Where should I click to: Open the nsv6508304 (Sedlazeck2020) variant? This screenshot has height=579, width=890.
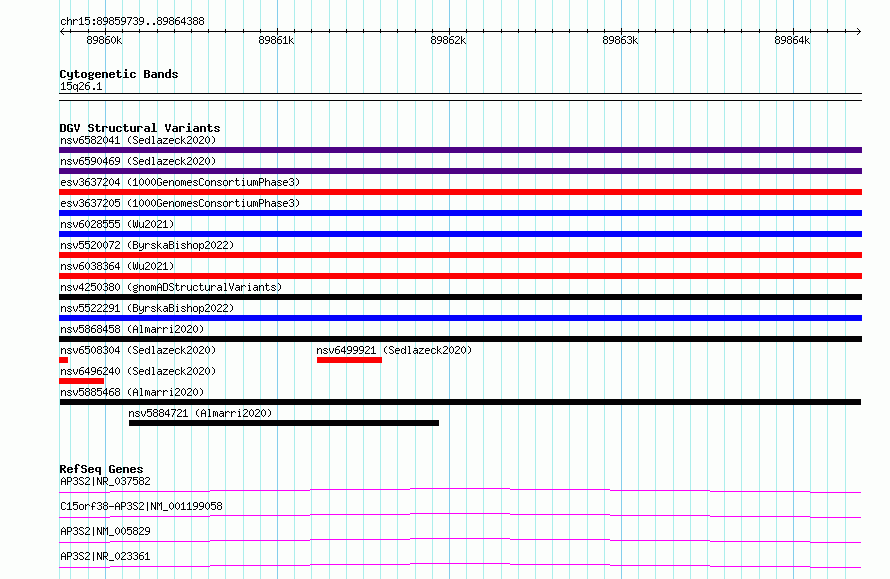pyautogui.click(x=138, y=350)
